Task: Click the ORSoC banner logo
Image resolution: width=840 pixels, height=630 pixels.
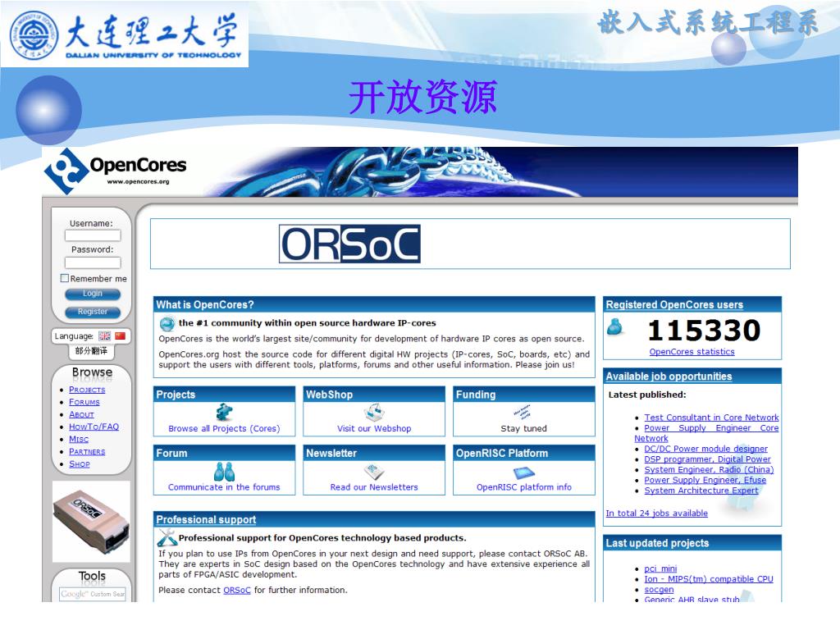Action: (x=349, y=244)
